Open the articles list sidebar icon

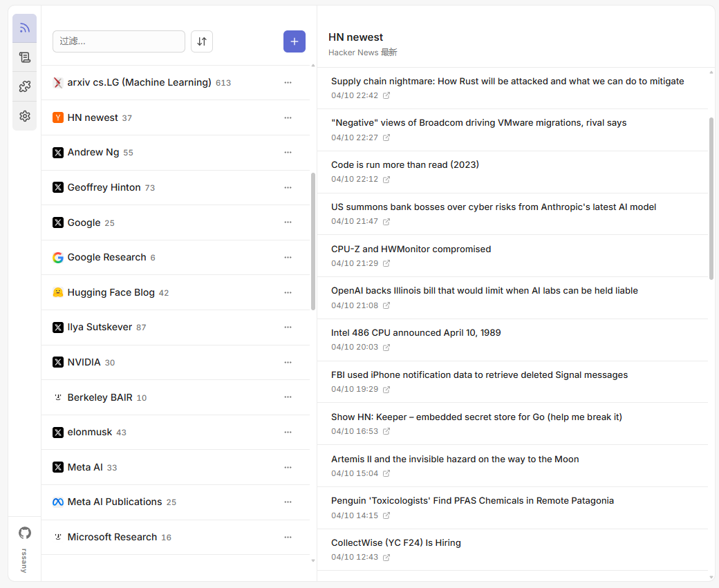tap(25, 57)
